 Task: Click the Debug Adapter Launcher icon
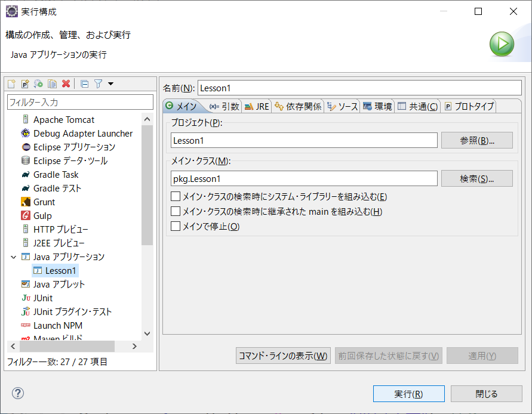26,133
